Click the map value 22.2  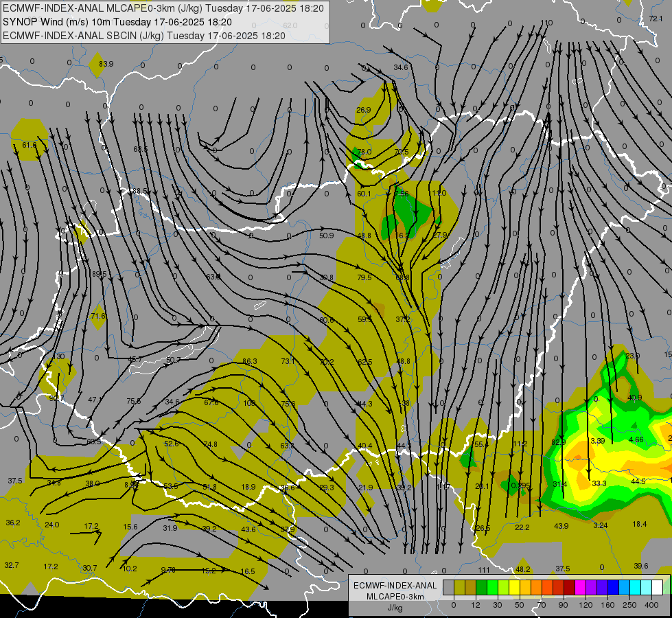[522, 527]
